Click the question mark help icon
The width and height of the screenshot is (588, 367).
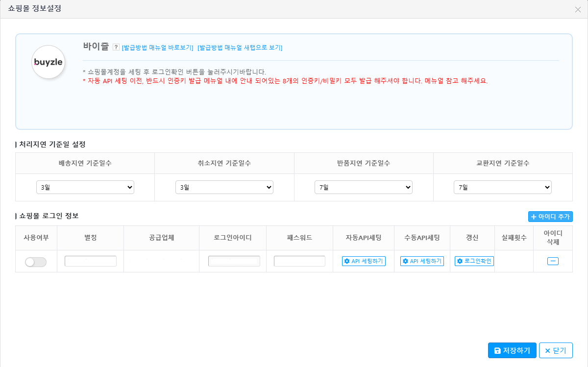[116, 47]
